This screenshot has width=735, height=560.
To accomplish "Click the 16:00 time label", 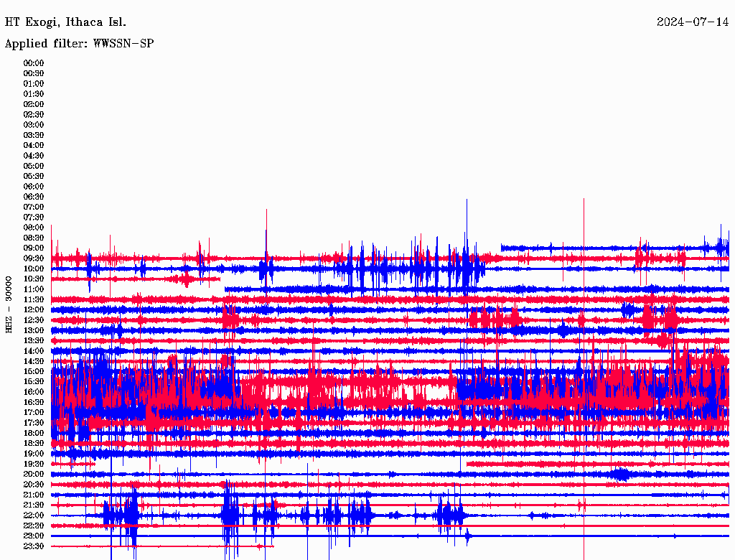I will [x=34, y=392].
